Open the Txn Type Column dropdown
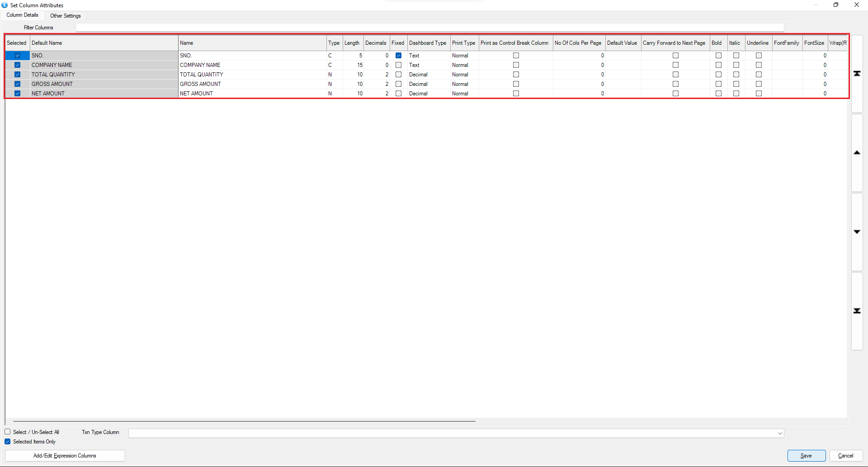 (780, 434)
